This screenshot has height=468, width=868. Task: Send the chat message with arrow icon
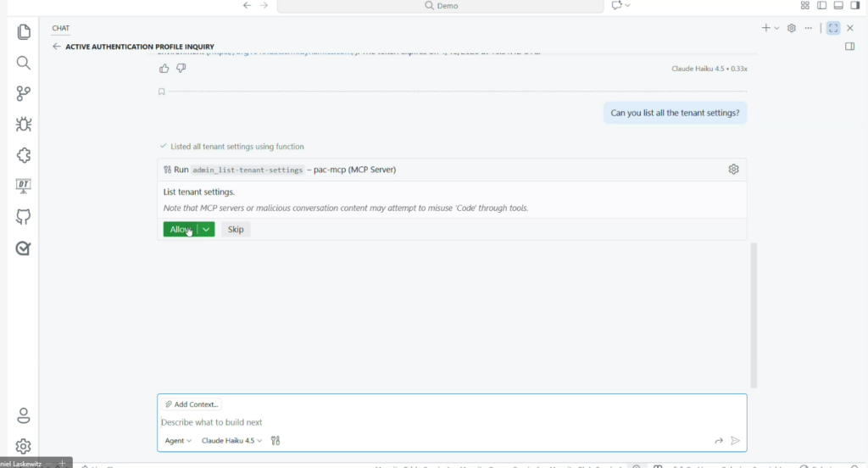[x=735, y=441]
